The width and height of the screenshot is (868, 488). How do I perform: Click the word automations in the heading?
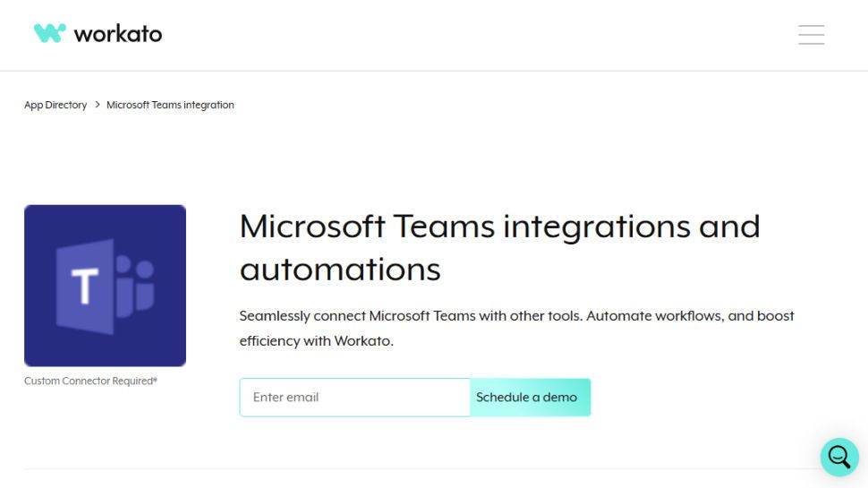(340, 269)
